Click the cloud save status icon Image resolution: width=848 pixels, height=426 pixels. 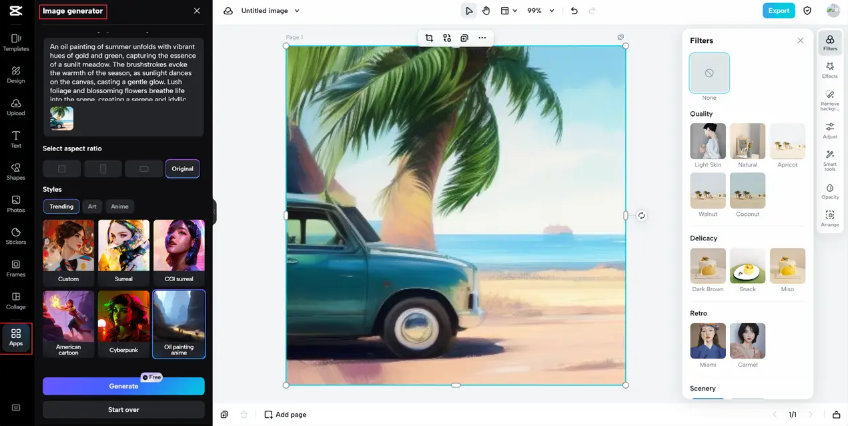click(228, 11)
